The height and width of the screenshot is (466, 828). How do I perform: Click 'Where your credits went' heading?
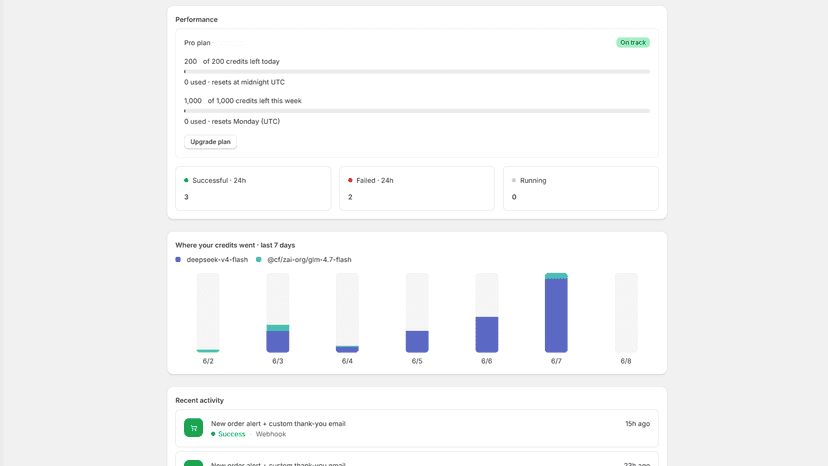(235, 245)
